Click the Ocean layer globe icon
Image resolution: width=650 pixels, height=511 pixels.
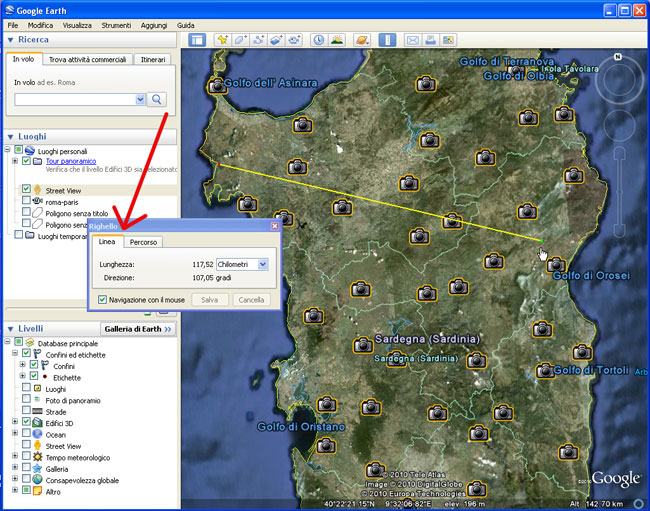[x=37, y=434]
